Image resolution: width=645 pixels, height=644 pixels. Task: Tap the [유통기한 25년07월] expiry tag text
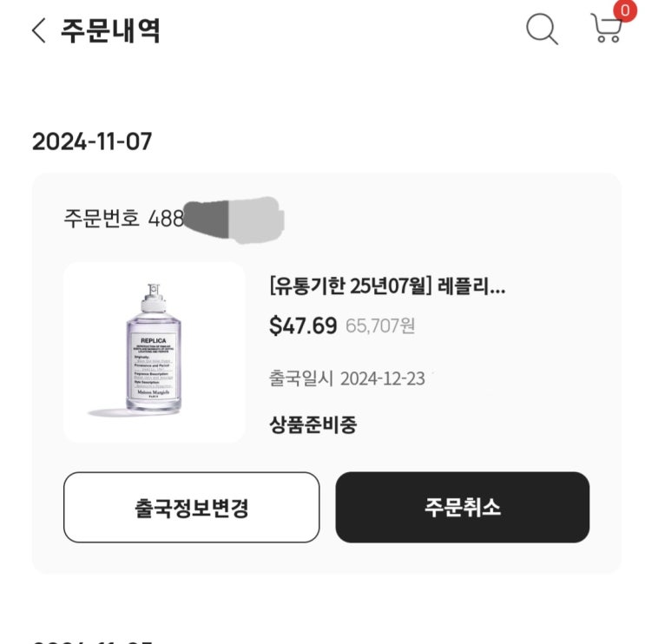click(352, 286)
